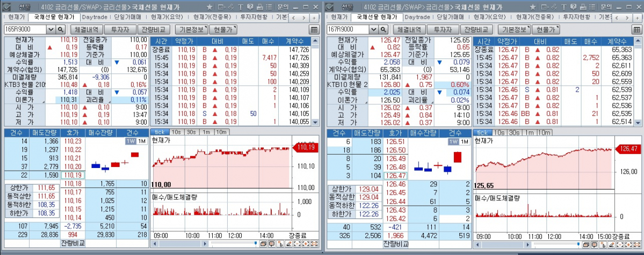The image size is (644, 255).
Task: Expand the 현물가 dropdown button in the 167R9000 window
Action: click(546, 30)
